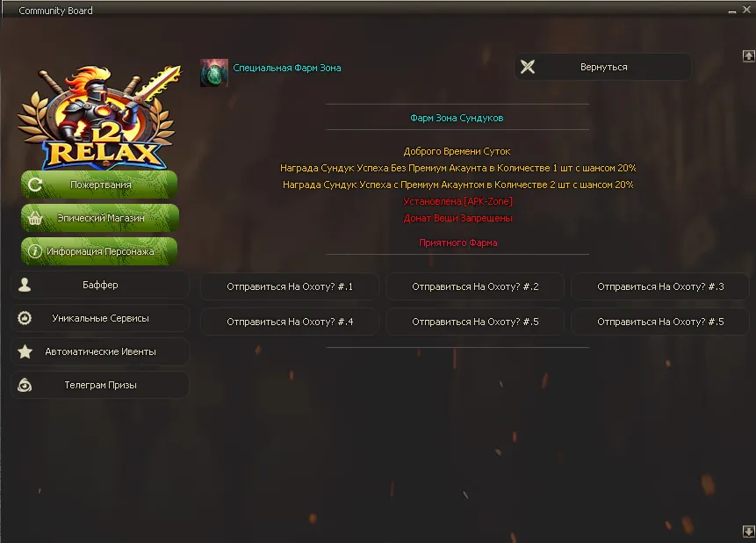Click the Специальная Фарм Зона egg thumbnail
The height and width of the screenshot is (543, 756).
click(214, 73)
